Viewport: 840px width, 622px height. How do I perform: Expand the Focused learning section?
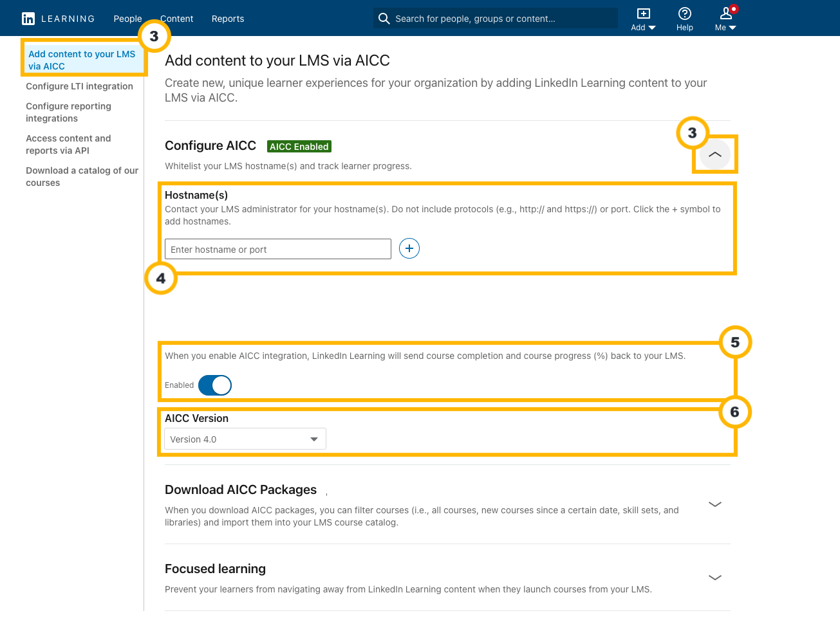(x=714, y=577)
